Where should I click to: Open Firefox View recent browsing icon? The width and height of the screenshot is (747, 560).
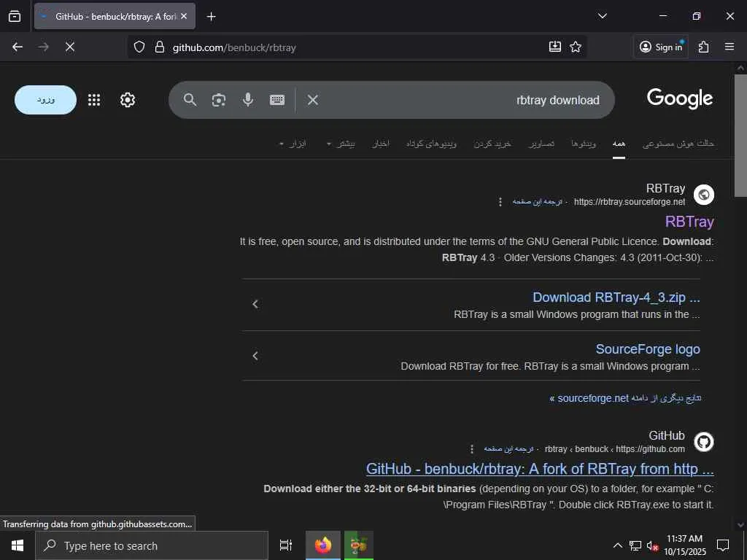click(15, 16)
